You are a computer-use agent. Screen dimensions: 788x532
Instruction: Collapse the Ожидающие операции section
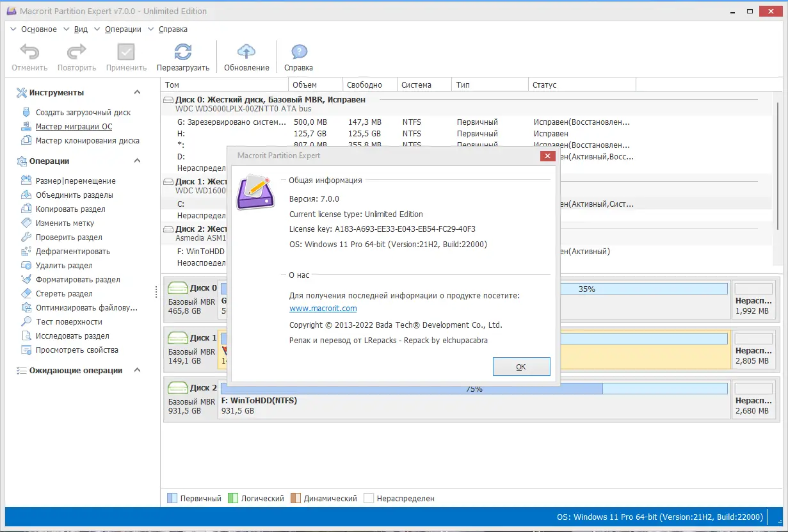point(137,371)
